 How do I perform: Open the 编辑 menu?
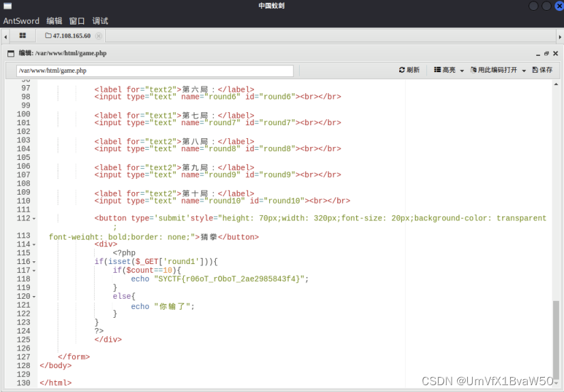54,21
